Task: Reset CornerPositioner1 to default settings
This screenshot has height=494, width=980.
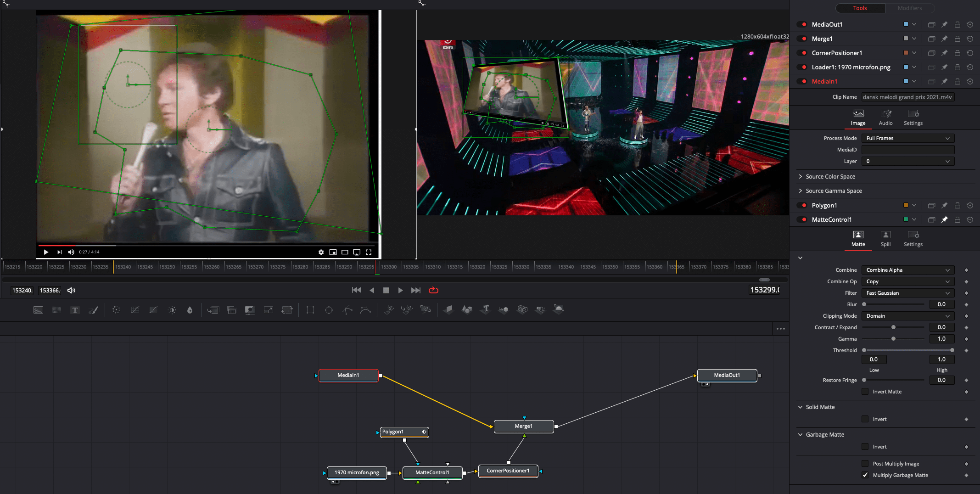Action: click(970, 53)
